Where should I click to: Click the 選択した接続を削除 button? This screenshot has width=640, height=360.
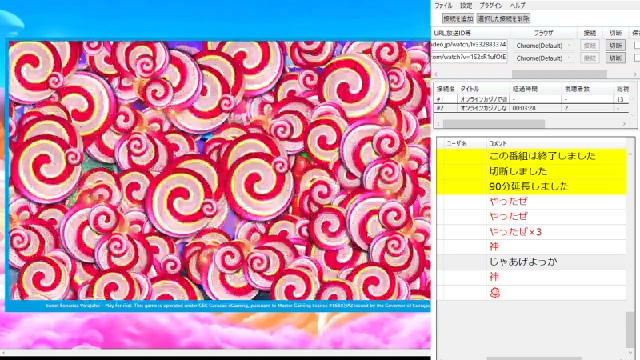pos(503,19)
